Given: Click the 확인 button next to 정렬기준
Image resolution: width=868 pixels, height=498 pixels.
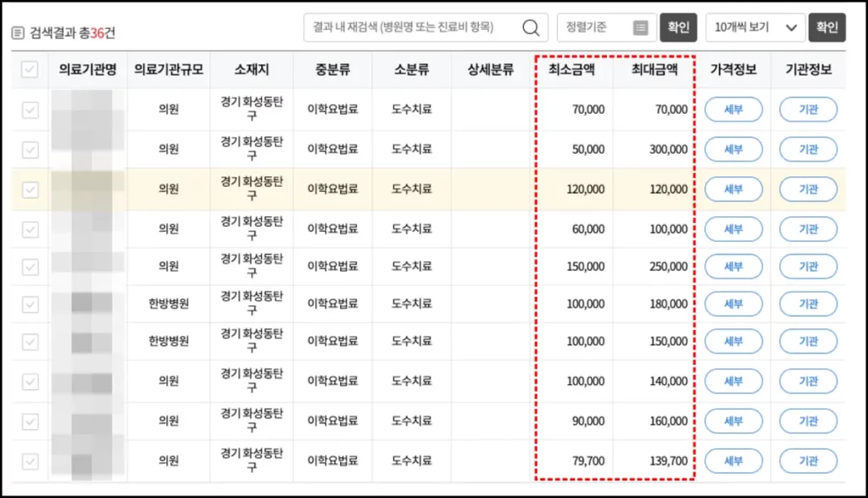Looking at the screenshot, I should pyautogui.click(x=678, y=28).
